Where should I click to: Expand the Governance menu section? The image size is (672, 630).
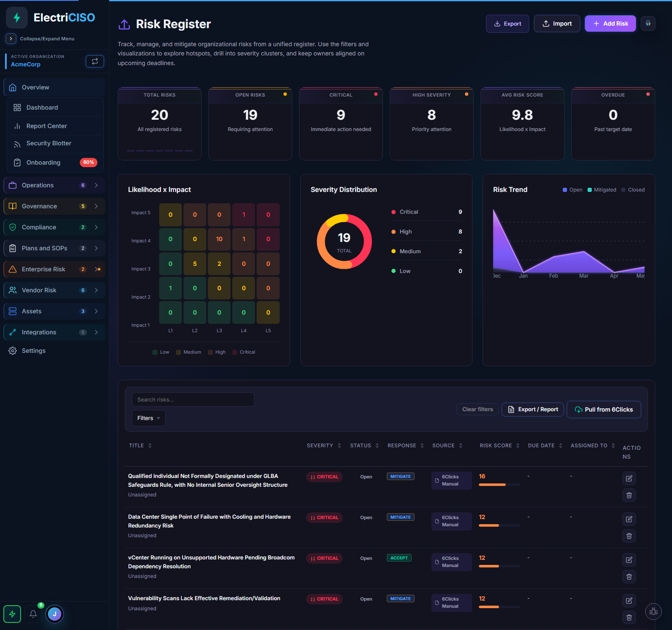[54, 206]
